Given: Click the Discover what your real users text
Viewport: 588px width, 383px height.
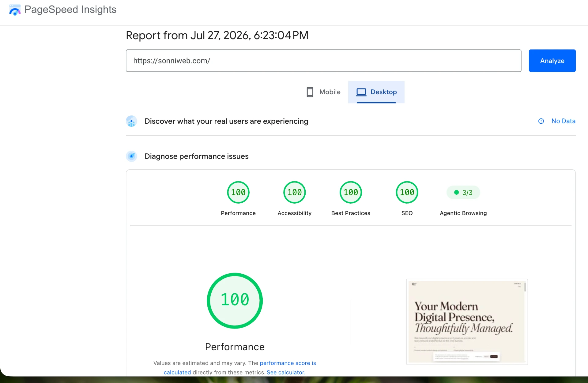Looking at the screenshot, I should (x=226, y=121).
